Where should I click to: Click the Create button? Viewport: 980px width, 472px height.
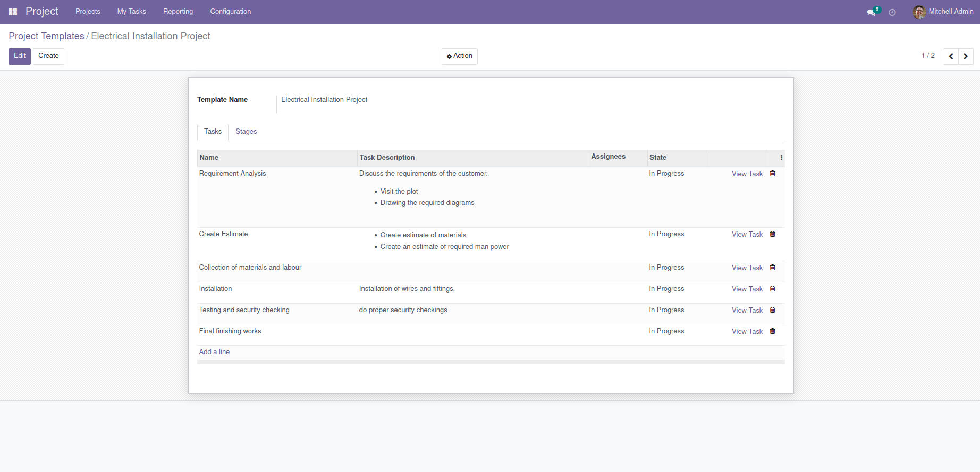tap(48, 56)
